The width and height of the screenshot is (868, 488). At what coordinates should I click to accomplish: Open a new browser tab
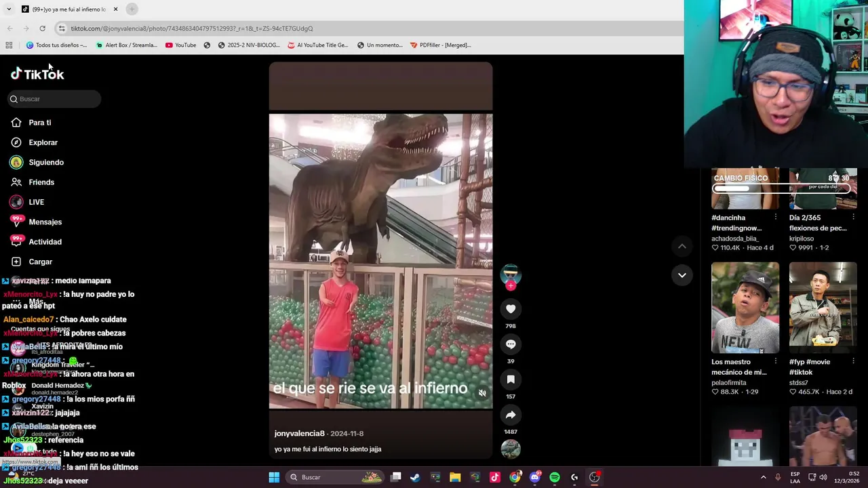(x=132, y=9)
